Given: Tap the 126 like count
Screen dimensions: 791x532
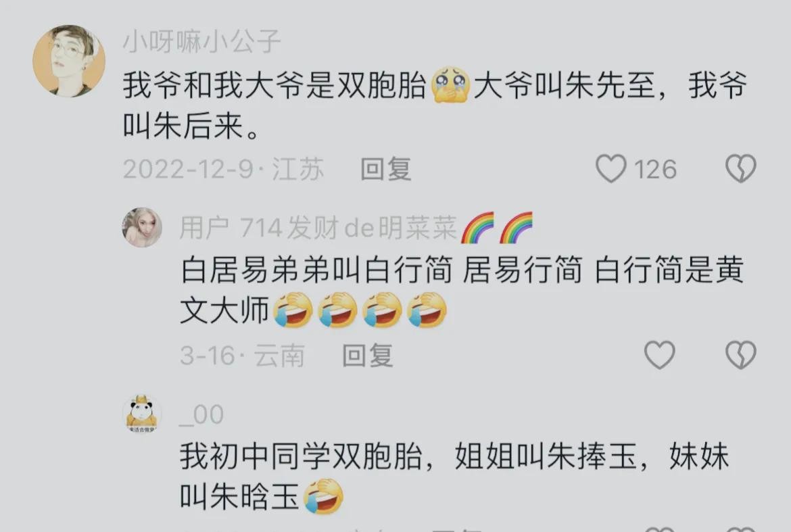Looking at the screenshot, I should [x=655, y=169].
